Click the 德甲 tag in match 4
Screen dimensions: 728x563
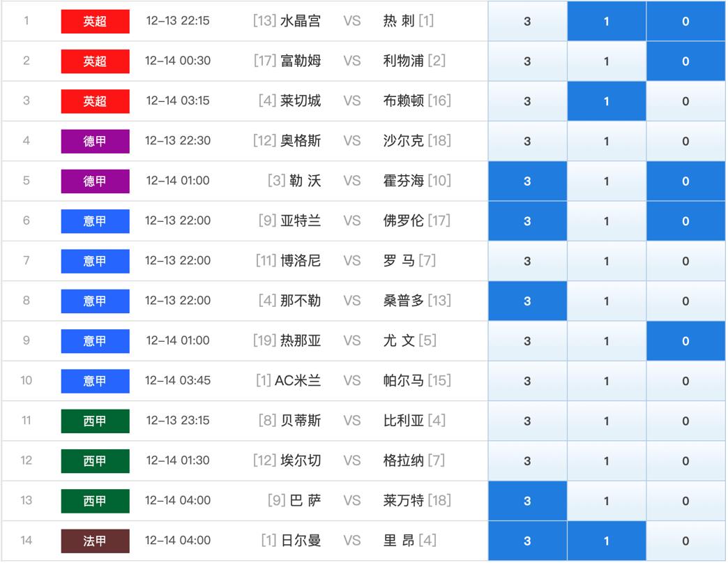pyautogui.click(x=95, y=141)
